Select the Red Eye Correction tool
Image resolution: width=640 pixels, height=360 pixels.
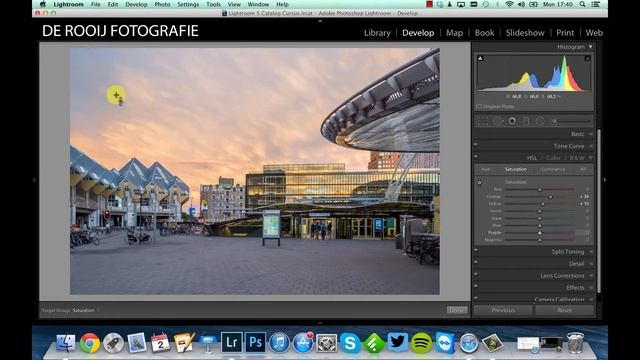[512, 121]
